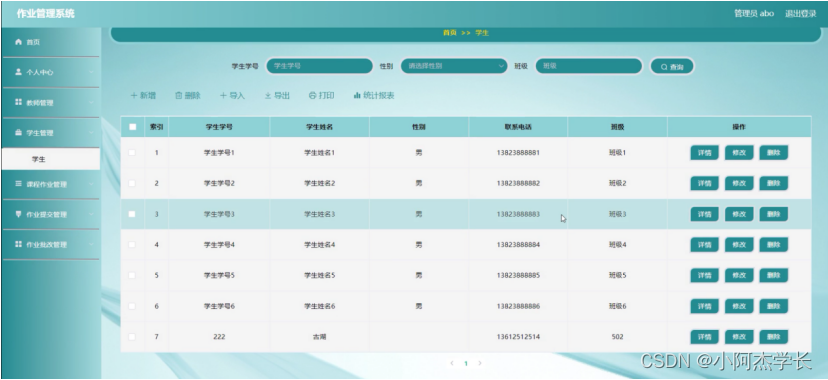The height and width of the screenshot is (380, 828).
Task: Open the 教师管理 sidebar menu label
Action: tap(40, 102)
